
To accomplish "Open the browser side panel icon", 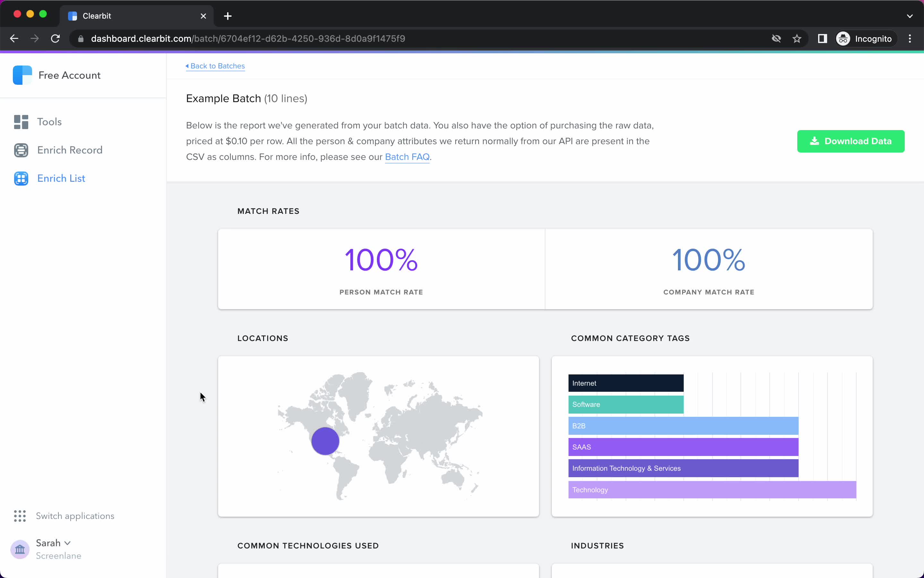I will [x=822, y=39].
